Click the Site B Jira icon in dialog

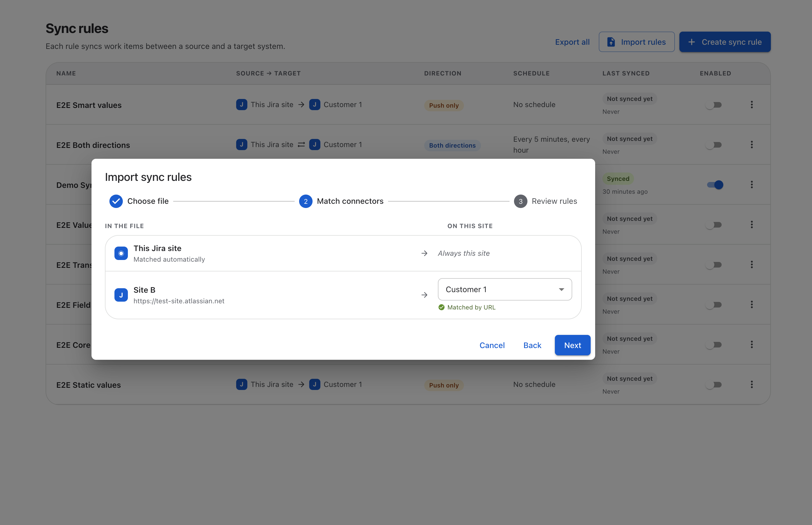(x=121, y=295)
